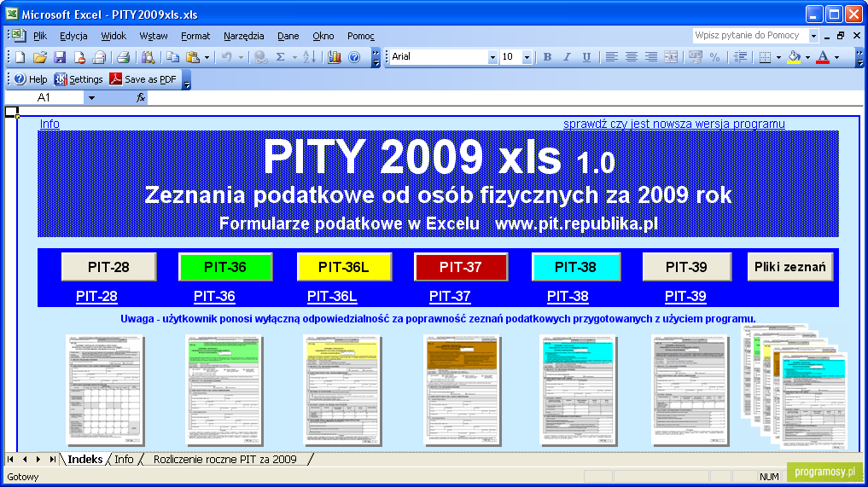Open the Narzędzia menu
The image size is (868, 487).
(243, 36)
